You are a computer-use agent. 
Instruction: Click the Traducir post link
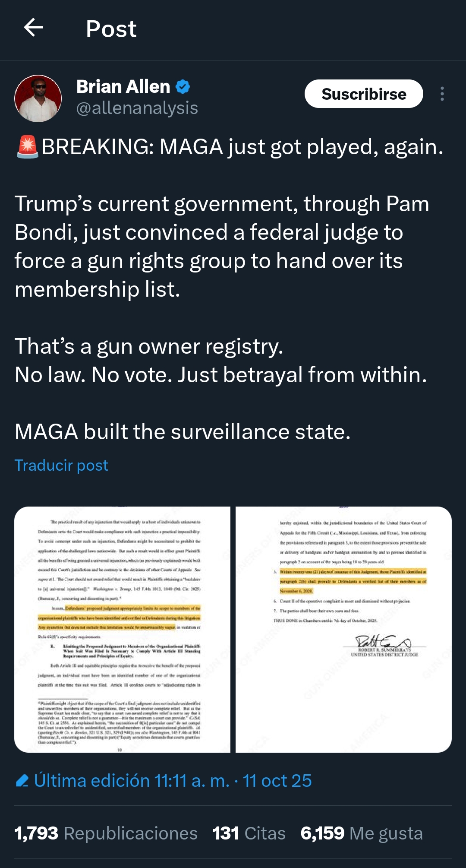coord(61,465)
